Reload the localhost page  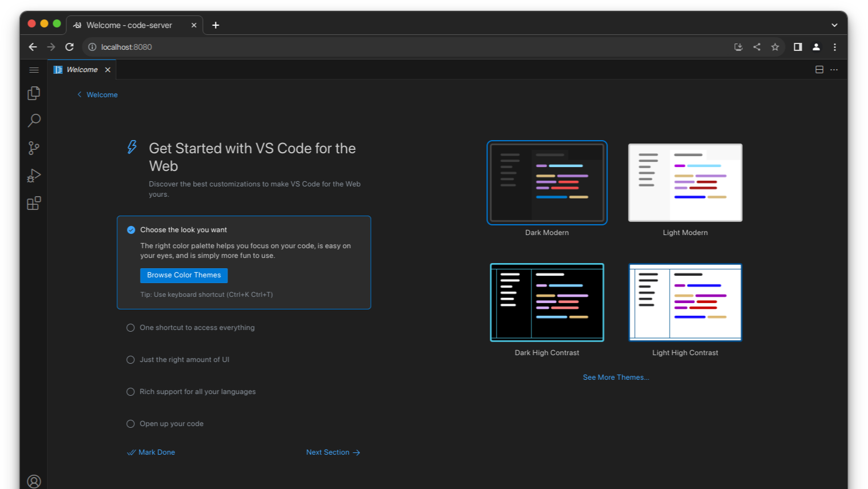click(x=69, y=47)
